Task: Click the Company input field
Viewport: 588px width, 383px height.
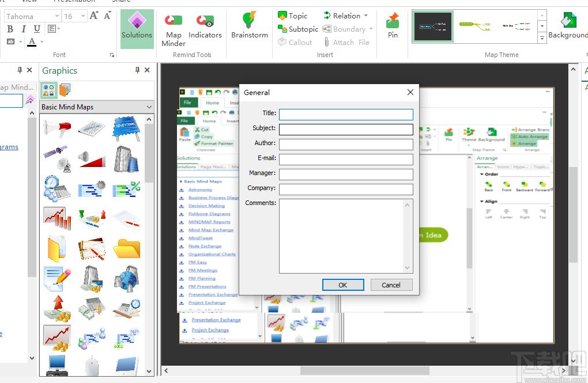Action: coord(346,189)
